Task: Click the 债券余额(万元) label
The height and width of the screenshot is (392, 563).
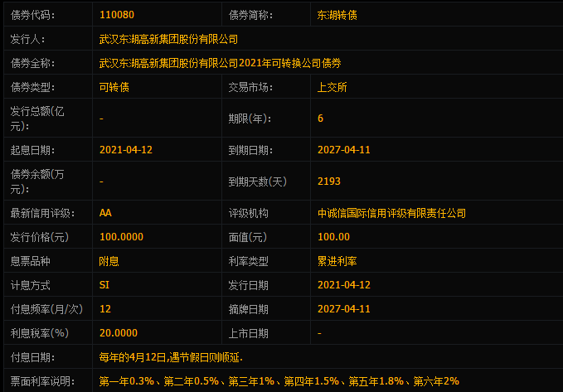Action: click(x=37, y=181)
